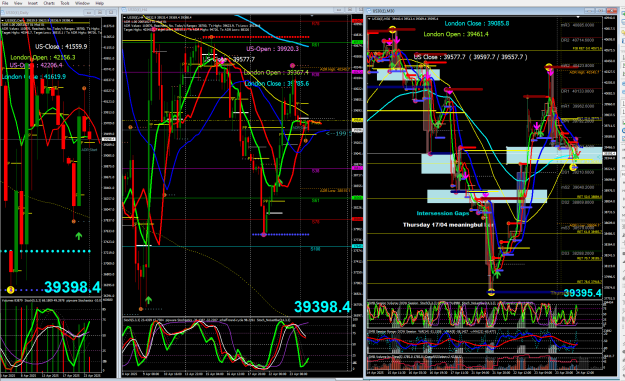Click large 39395.4 price in M30 chart
The image size is (625, 381).
pos(582,293)
